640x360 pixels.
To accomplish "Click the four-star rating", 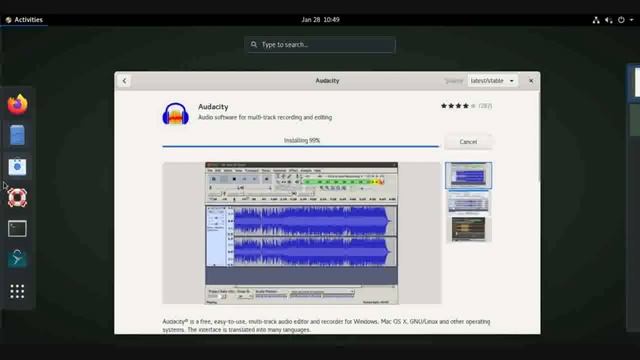I will click(x=458, y=106).
